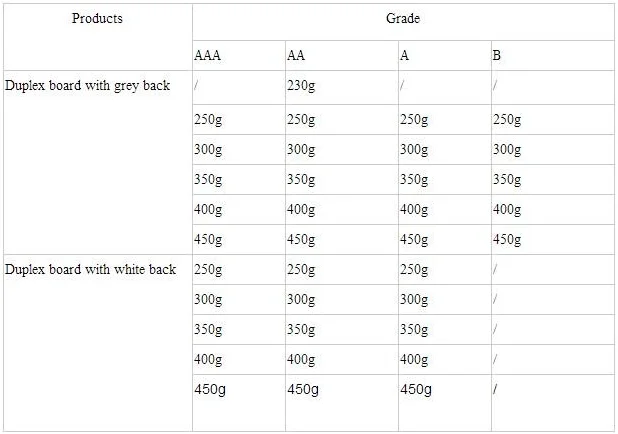The image size is (618, 434).
Task: Click 'Duplex board with grey back' label
Action: [87, 86]
